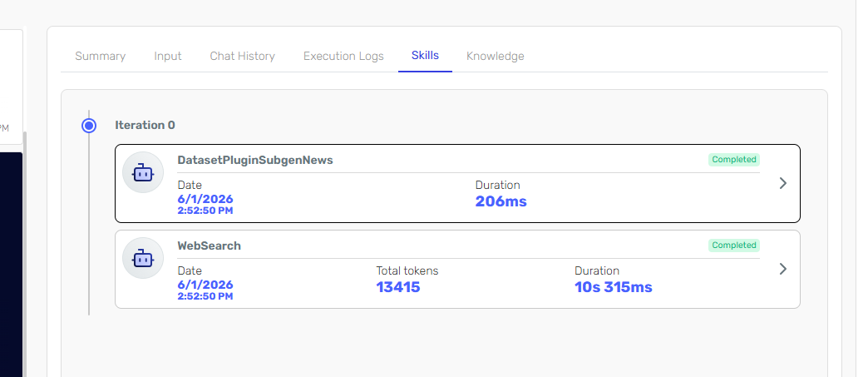Expand the WebSearch chevron arrow
Image resolution: width=868 pixels, height=377 pixels.
point(782,269)
